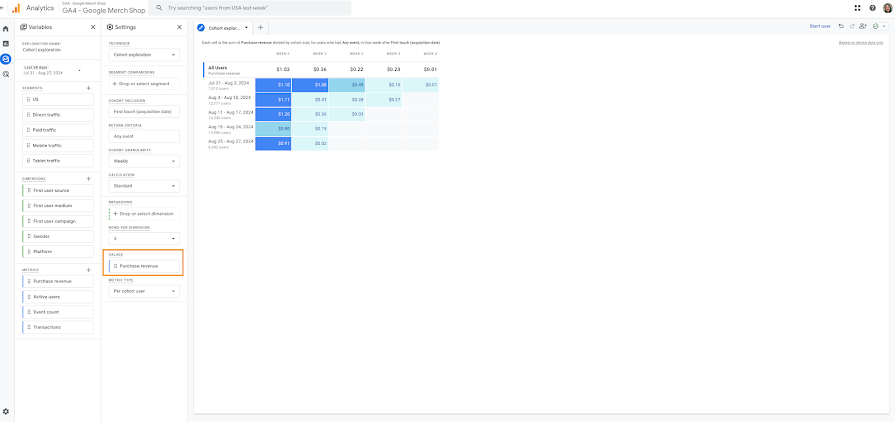The height and width of the screenshot is (422, 895).
Task: Add a new metric with plus icon
Action: (x=88, y=270)
